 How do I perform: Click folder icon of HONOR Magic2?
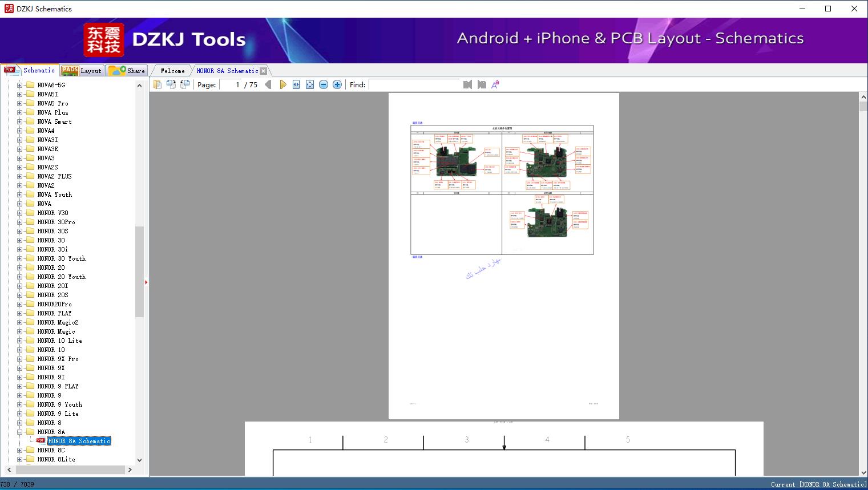[x=30, y=322]
